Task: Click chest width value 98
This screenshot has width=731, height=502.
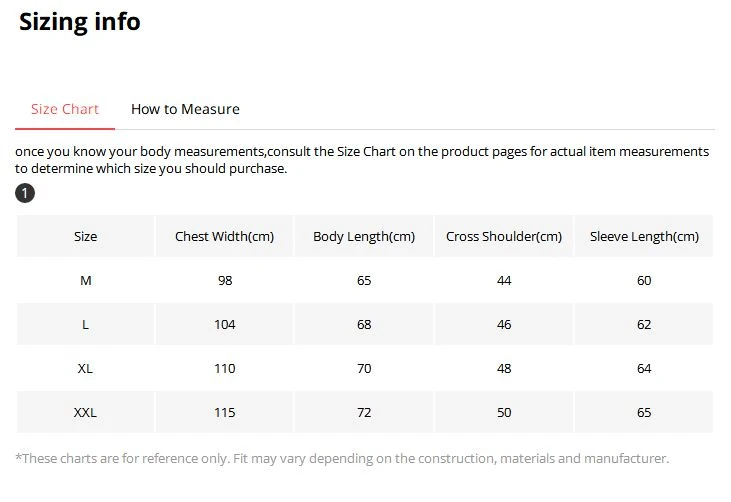Action: point(224,281)
